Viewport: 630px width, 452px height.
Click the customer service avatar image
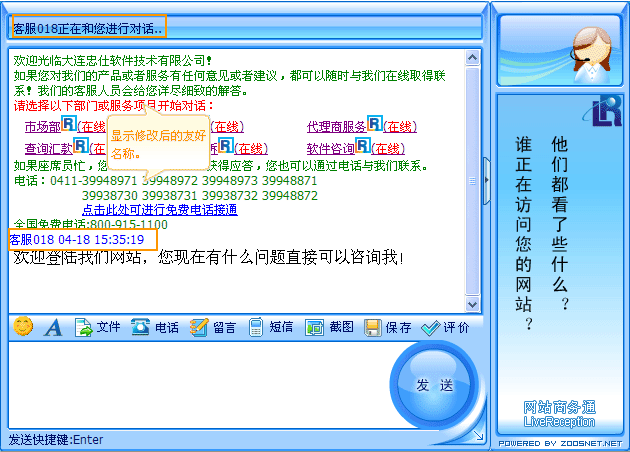pos(590,47)
